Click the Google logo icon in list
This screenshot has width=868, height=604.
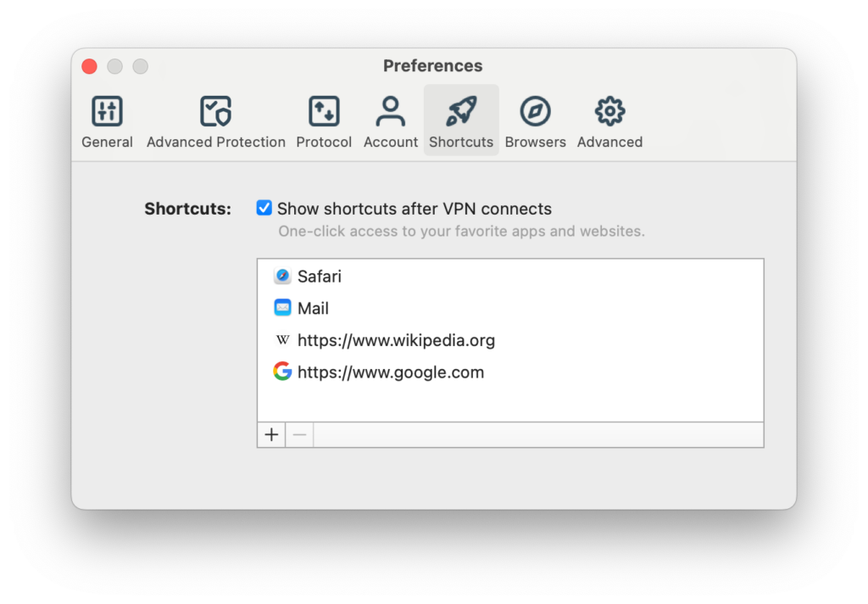pyautogui.click(x=282, y=372)
